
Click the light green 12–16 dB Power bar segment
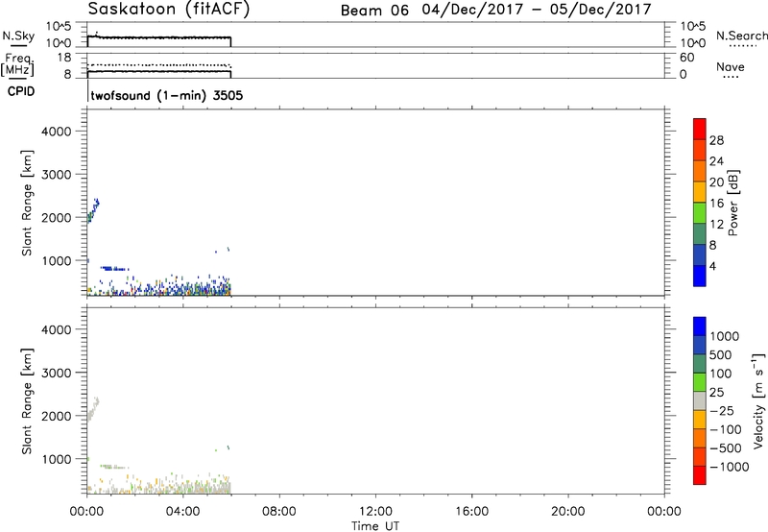[x=700, y=212]
